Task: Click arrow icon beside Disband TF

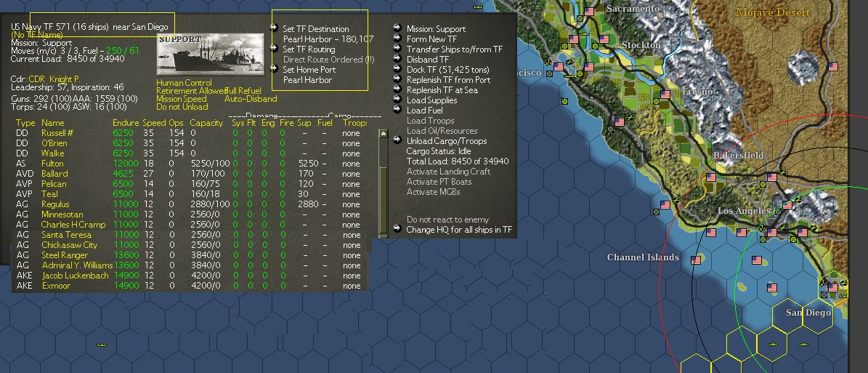Action: 397,58
